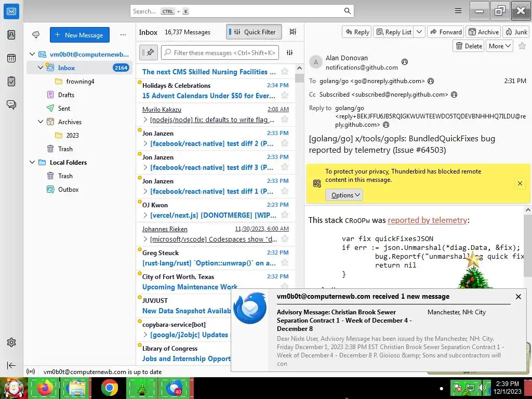The width and height of the screenshot is (532, 399).
Task: Open the Mail space icon
Action: pos(11,11)
